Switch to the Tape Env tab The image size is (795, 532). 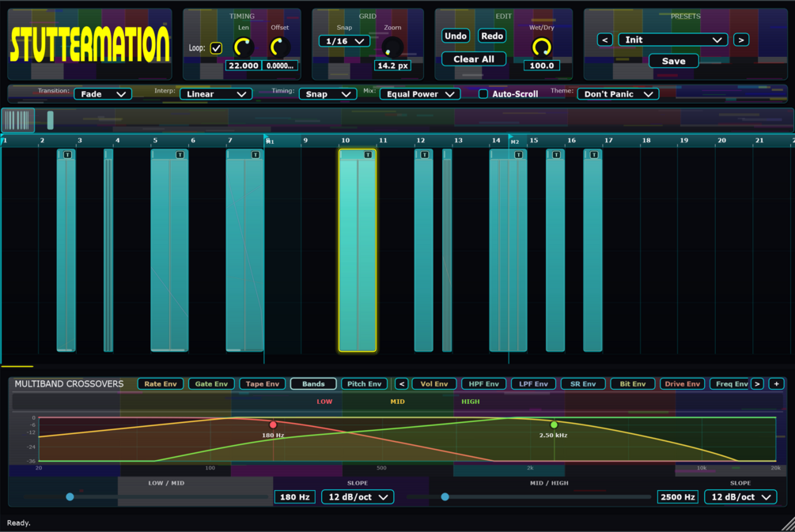pos(263,384)
